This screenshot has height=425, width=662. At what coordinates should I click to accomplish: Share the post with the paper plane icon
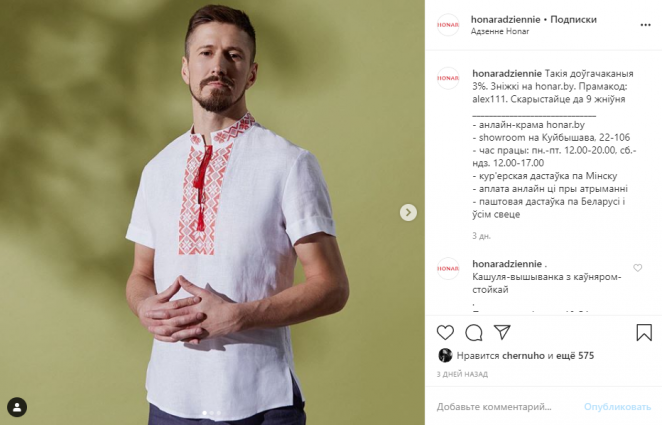click(502, 332)
